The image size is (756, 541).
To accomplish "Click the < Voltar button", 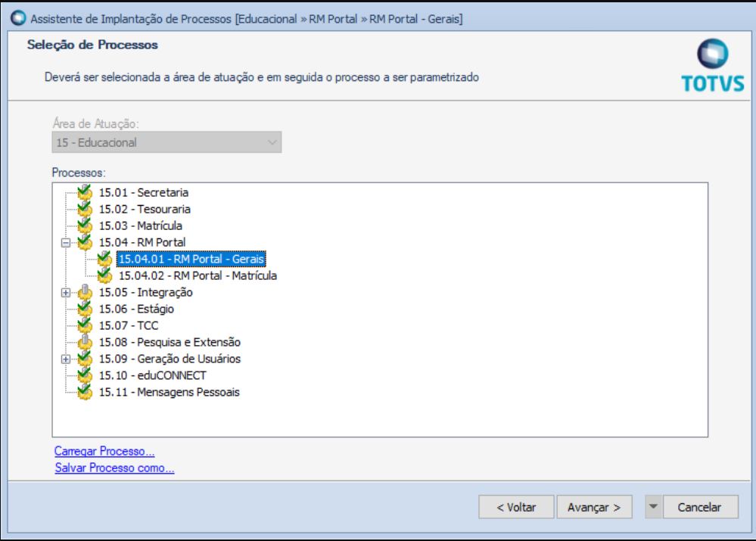I will click(516, 507).
